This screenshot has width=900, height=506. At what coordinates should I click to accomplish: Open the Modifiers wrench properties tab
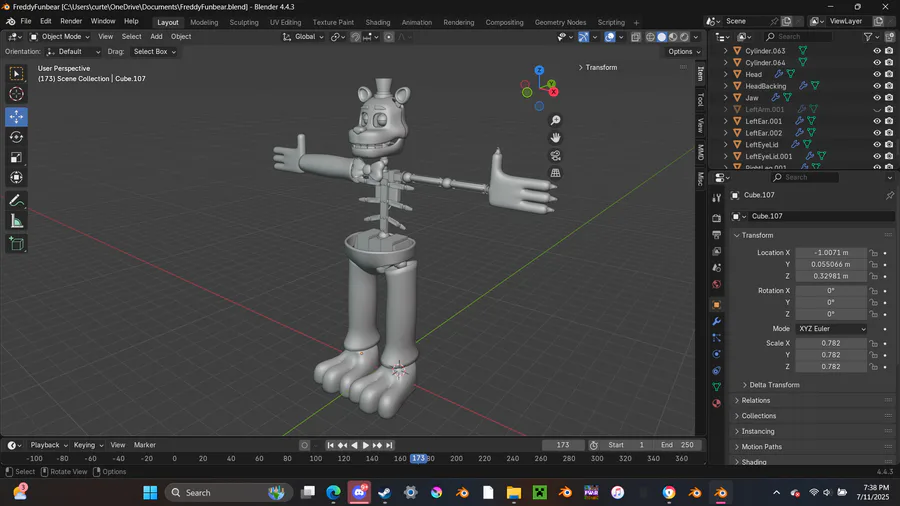[x=716, y=321]
